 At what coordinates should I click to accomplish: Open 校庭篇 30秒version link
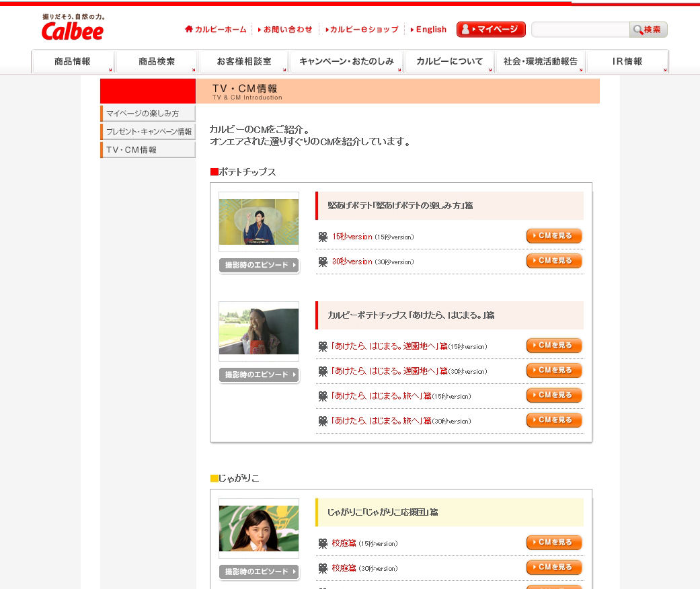coord(344,568)
